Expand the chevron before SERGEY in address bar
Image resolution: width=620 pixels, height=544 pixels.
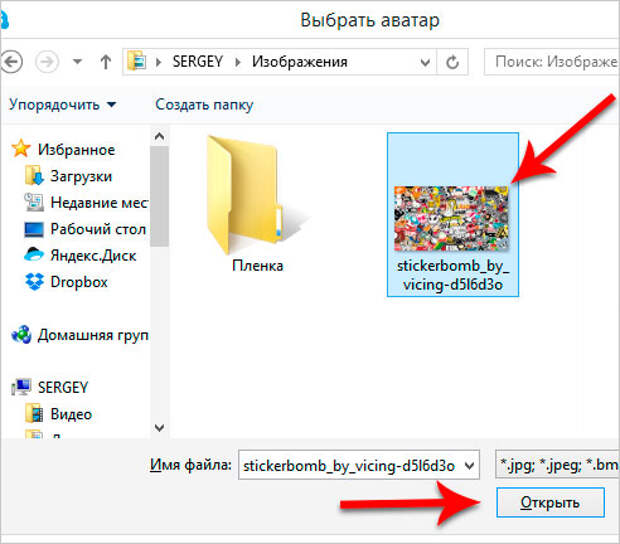coord(159,62)
